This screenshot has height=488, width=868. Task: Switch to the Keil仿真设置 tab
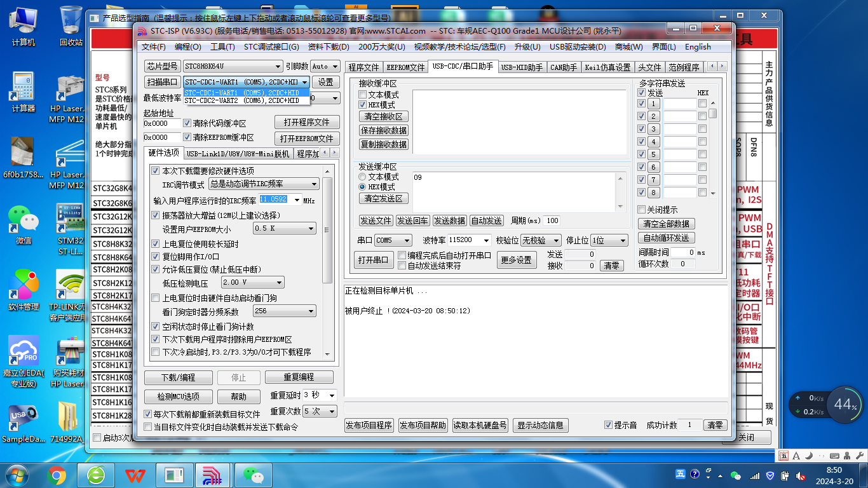click(x=607, y=67)
